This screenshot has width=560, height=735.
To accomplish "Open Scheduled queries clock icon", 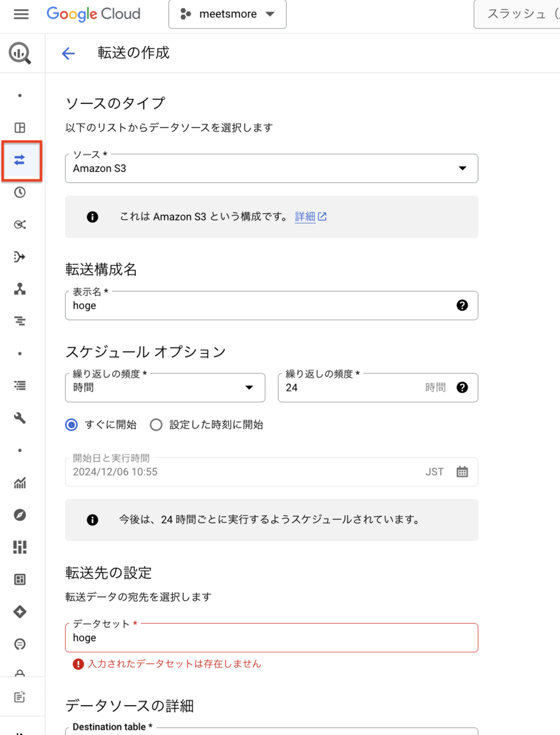I will [x=20, y=192].
